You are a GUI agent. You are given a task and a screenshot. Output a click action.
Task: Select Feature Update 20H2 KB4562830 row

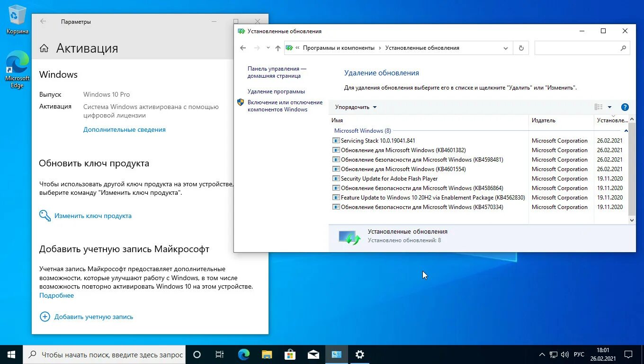click(478, 198)
